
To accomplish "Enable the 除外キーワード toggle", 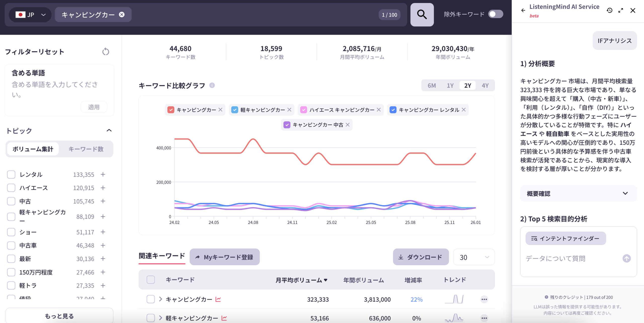I will [x=495, y=14].
